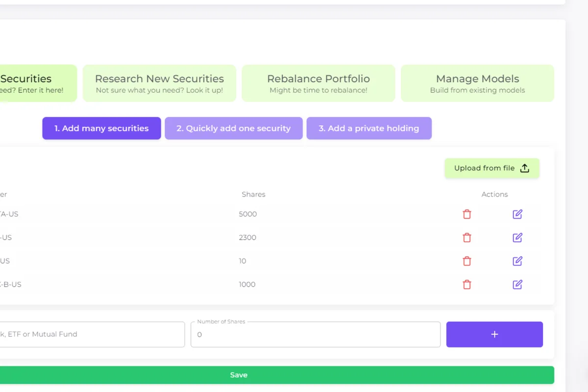Save the securities list
The height and width of the screenshot is (392, 588).
(239, 375)
